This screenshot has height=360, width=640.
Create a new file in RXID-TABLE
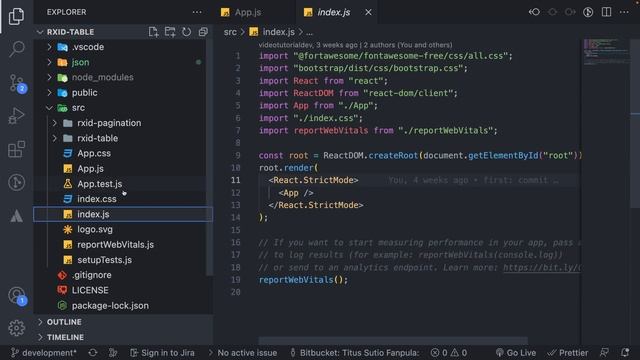[153, 32]
